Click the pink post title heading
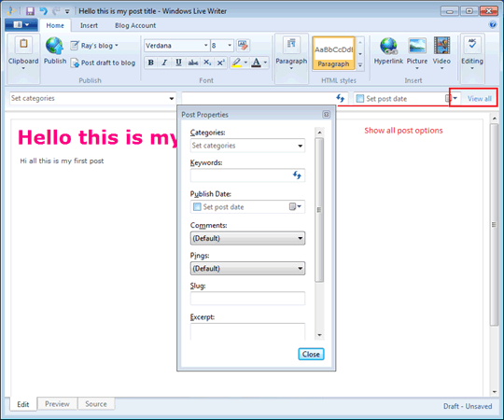The image size is (504, 420). click(x=97, y=137)
